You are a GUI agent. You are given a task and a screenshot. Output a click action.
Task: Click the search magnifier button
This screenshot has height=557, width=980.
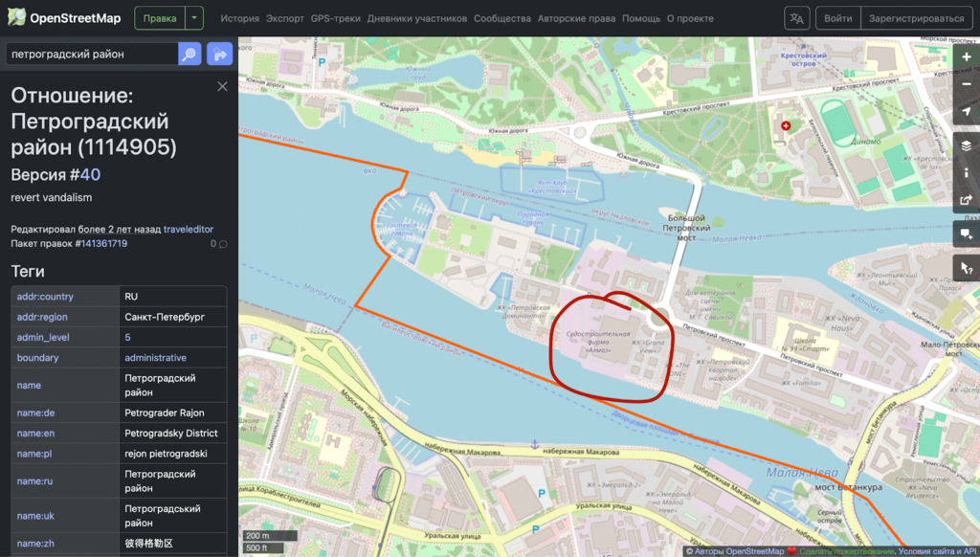point(189,55)
